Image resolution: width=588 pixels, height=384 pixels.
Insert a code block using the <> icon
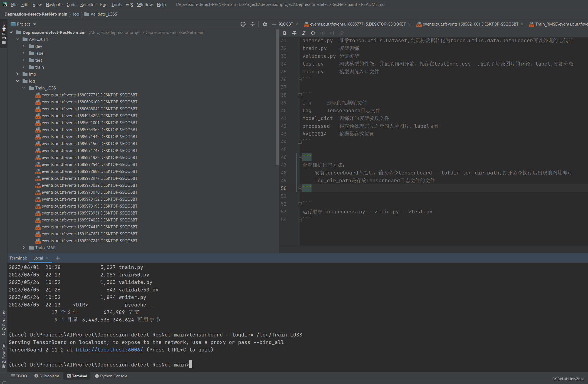point(313,33)
